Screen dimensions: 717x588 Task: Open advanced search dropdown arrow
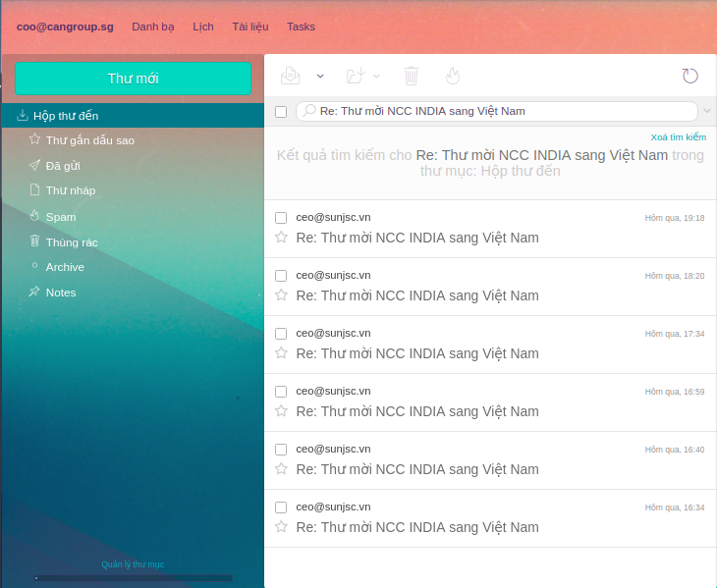tap(707, 111)
